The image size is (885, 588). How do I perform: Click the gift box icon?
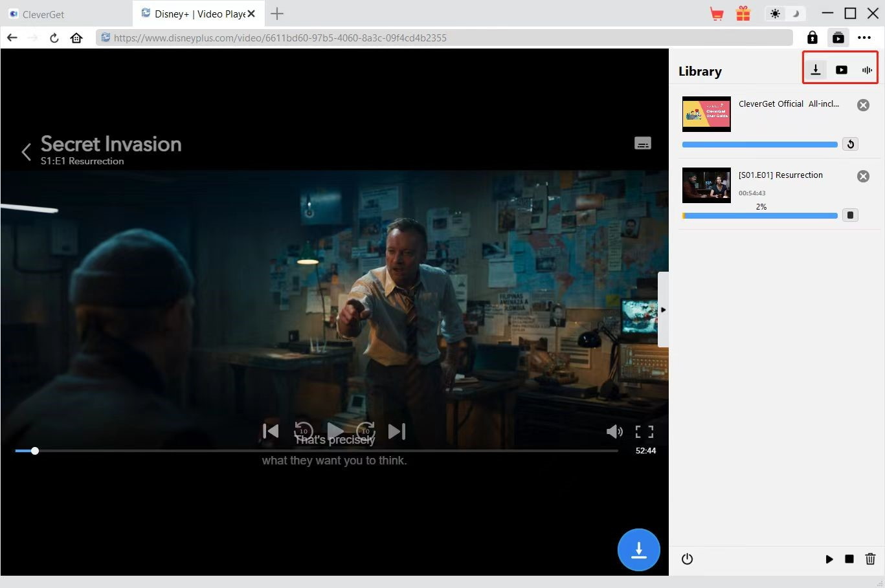(x=743, y=14)
